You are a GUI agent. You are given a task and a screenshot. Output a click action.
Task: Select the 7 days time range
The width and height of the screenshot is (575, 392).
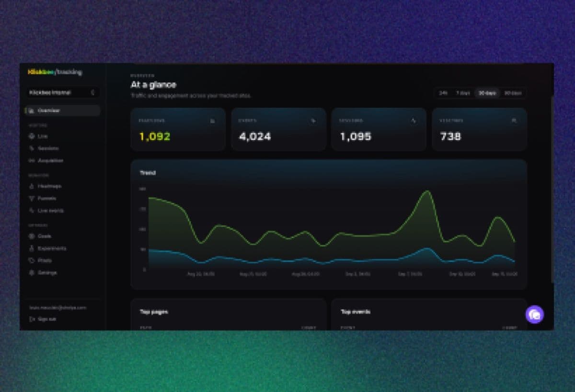tap(462, 93)
